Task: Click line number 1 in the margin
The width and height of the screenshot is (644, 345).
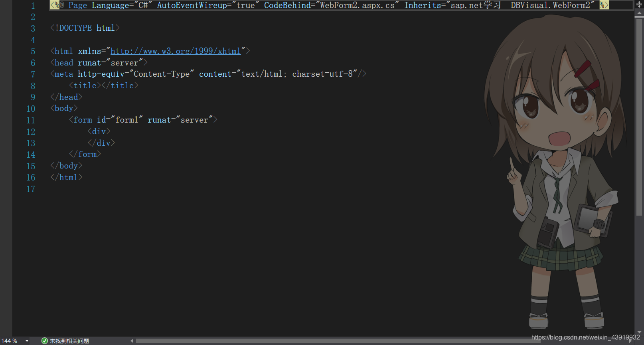Action: pos(33,6)
